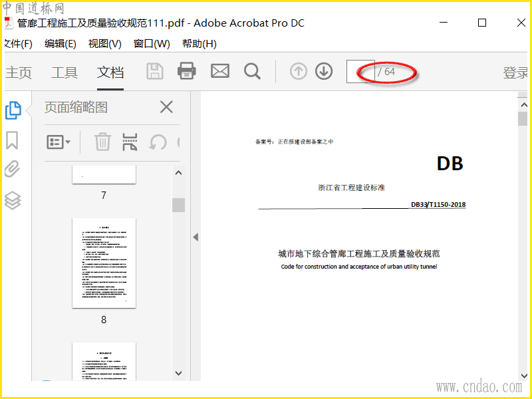Screen dimensions: 532x399
Task: Switch to the 工具 tab
Action: click(65, 72)
